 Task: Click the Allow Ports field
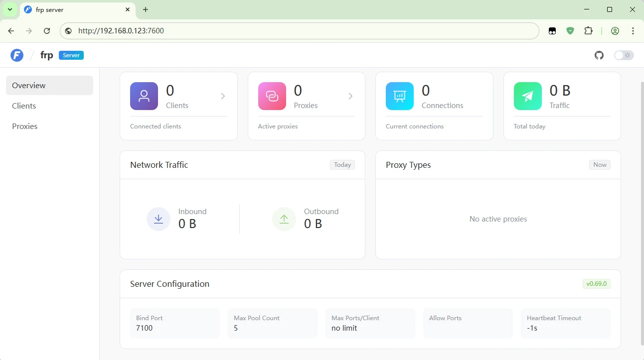468,323
